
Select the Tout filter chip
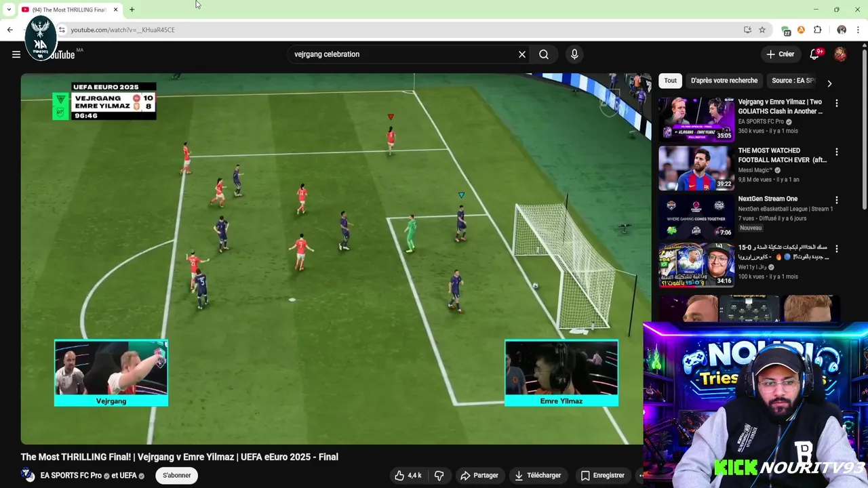tap(670, 81)
